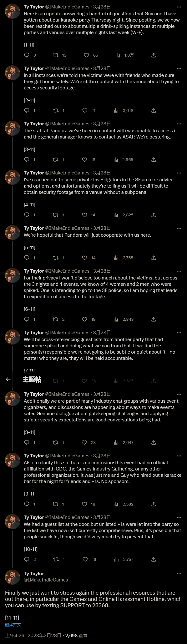Share the [1-11] tweet via share icon
The height and width of the screenshot is (644, 187).
[x=154, y=55]
